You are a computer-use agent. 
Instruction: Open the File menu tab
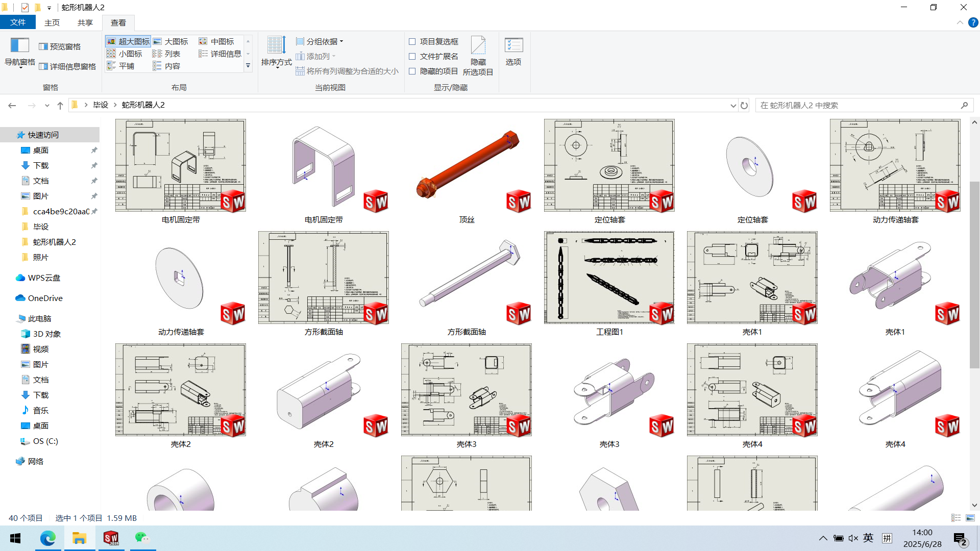[18, 22]
